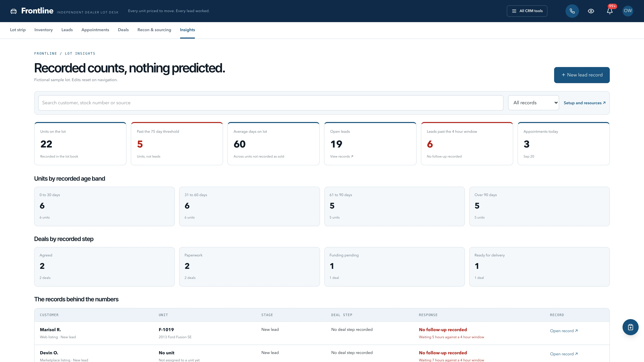The image size is (644, 362).
Task: Switch to Recon & sourcing tab
Action: (x=154, y=30)
